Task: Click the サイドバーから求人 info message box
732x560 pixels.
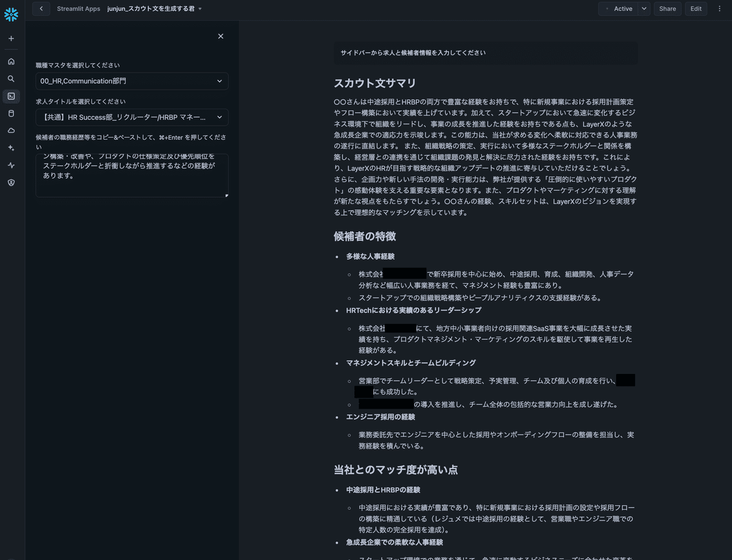Action: [486, 53]
